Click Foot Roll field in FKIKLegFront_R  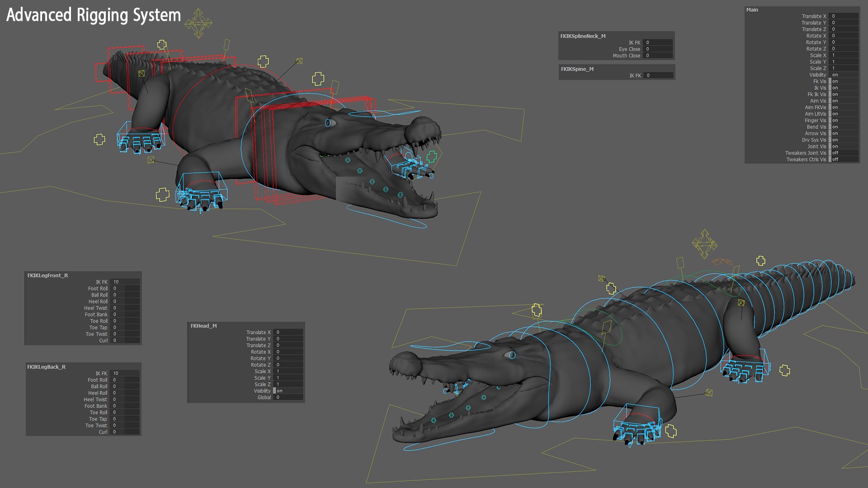point(125,288)
